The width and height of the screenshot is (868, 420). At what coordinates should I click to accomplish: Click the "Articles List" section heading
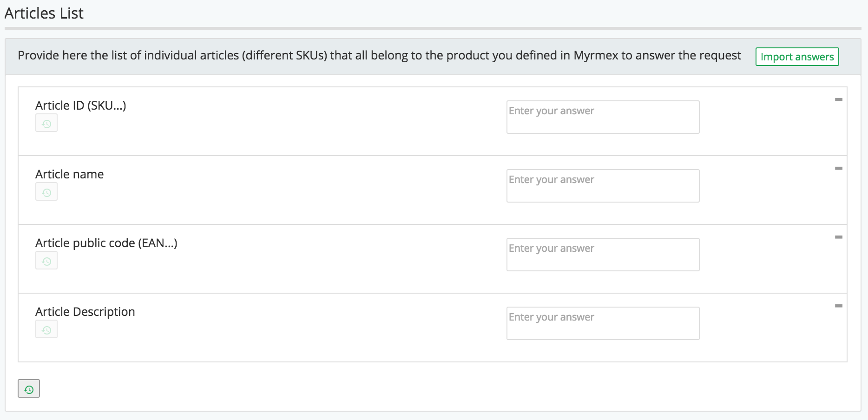[x=44, y=13]
